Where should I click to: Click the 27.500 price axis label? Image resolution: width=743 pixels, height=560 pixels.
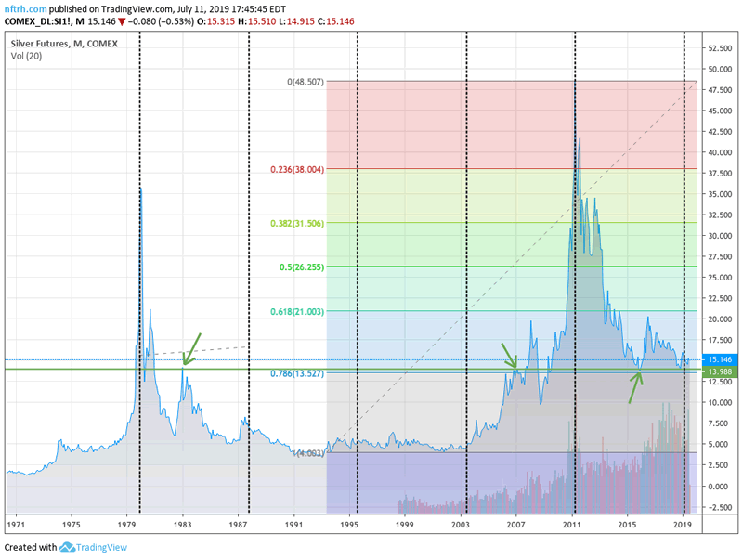coord(720,256)
